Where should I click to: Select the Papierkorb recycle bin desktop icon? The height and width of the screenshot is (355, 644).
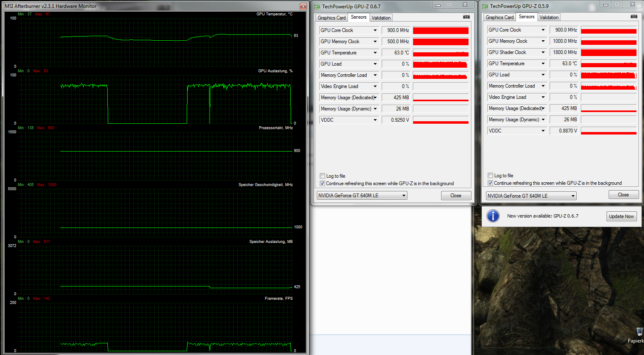tap(639, 332)
